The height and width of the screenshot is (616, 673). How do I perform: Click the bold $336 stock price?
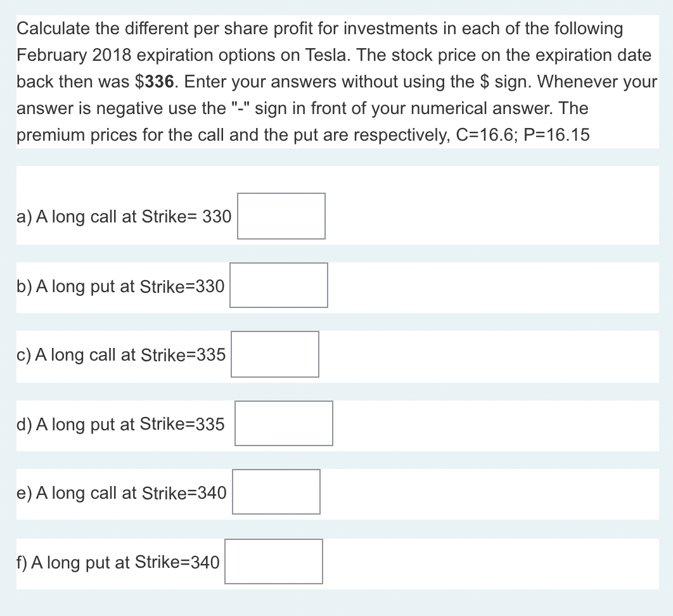click(x=155, y=81)
